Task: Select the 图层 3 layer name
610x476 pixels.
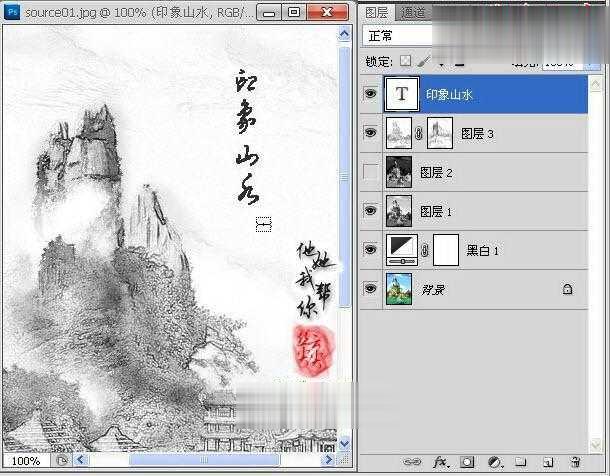Action: [x=477, y=134]
